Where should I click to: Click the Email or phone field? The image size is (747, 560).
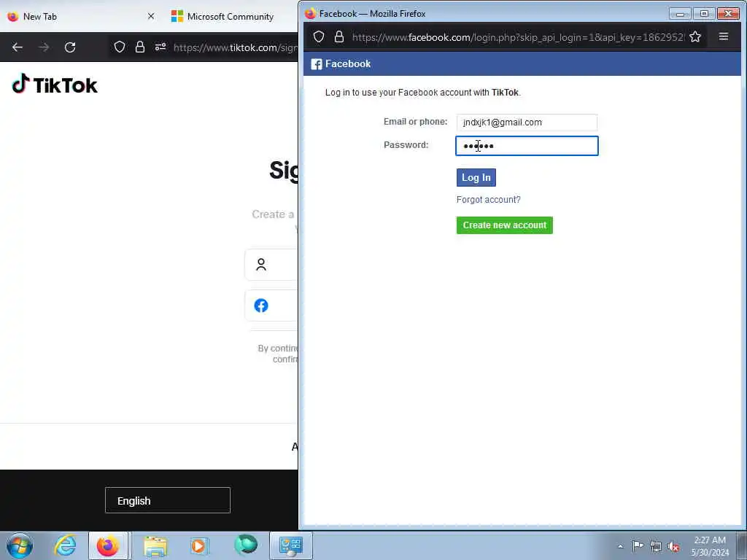[527, 122]
